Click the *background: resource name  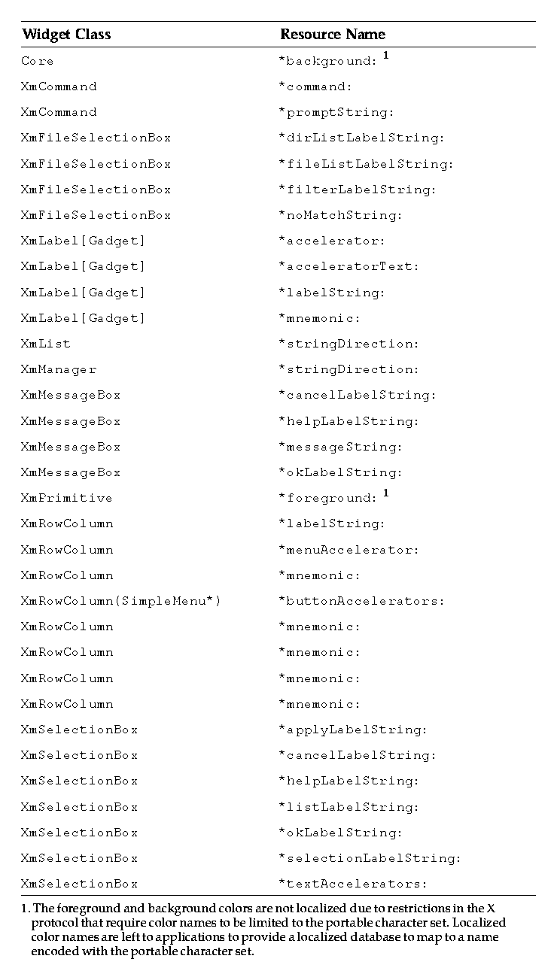coord(327,61)
